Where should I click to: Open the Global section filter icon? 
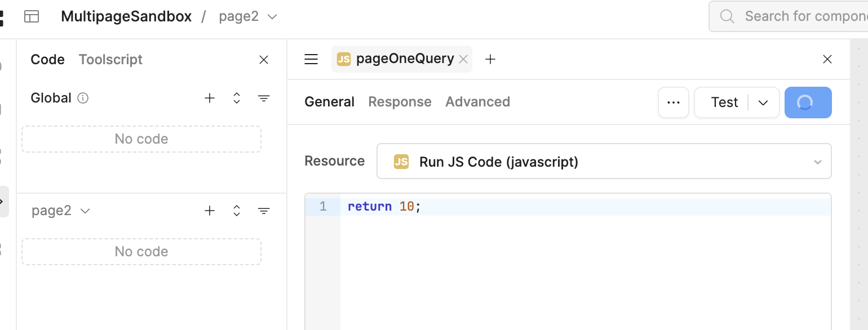click(263, 98)
